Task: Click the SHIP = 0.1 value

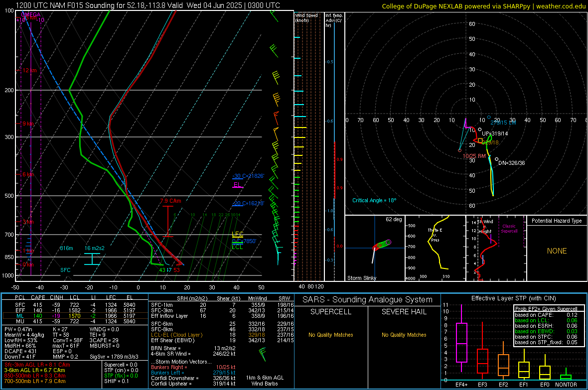Action: click(117, 381)
